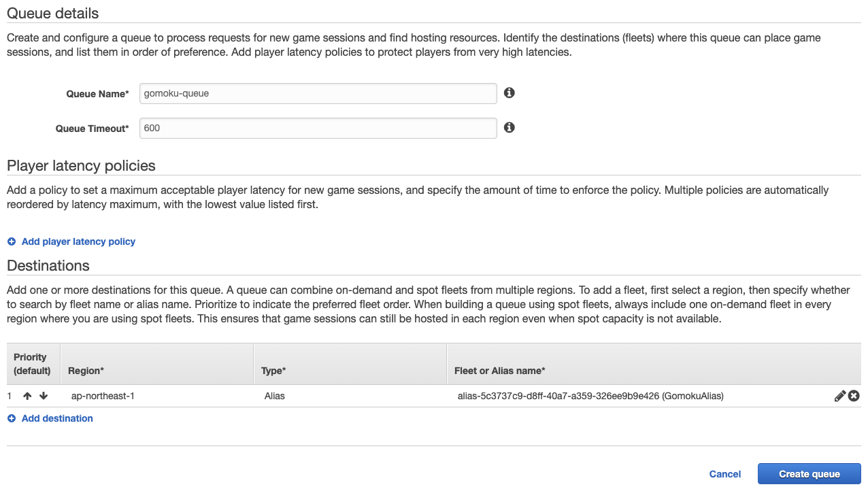Viewport: 868px width, 489px height.
Task: Remove the GomokuAlias destination row
Action: (854, 396)
